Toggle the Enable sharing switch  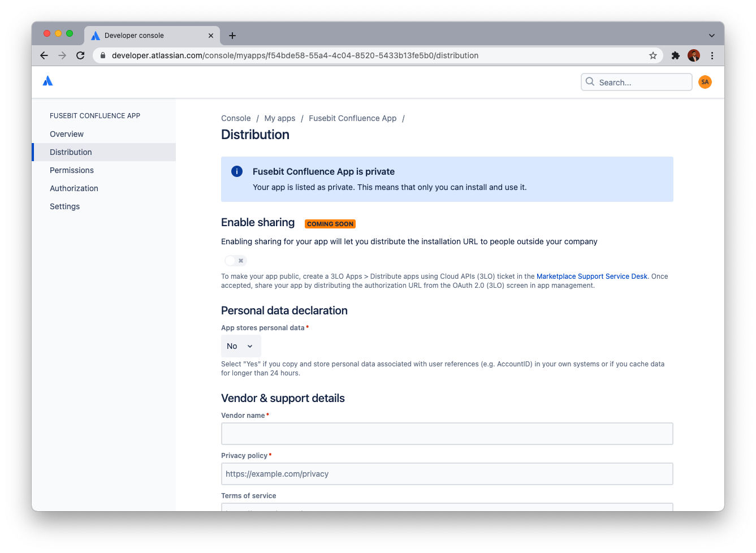pos(236,261)
